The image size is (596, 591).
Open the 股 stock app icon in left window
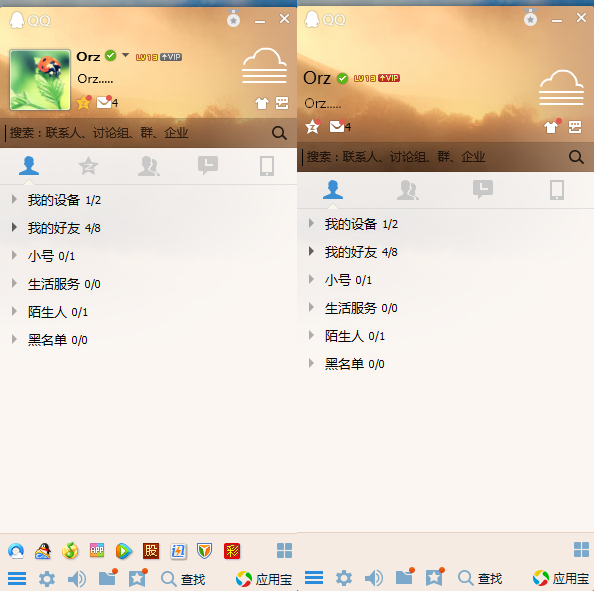coord(151,551)
